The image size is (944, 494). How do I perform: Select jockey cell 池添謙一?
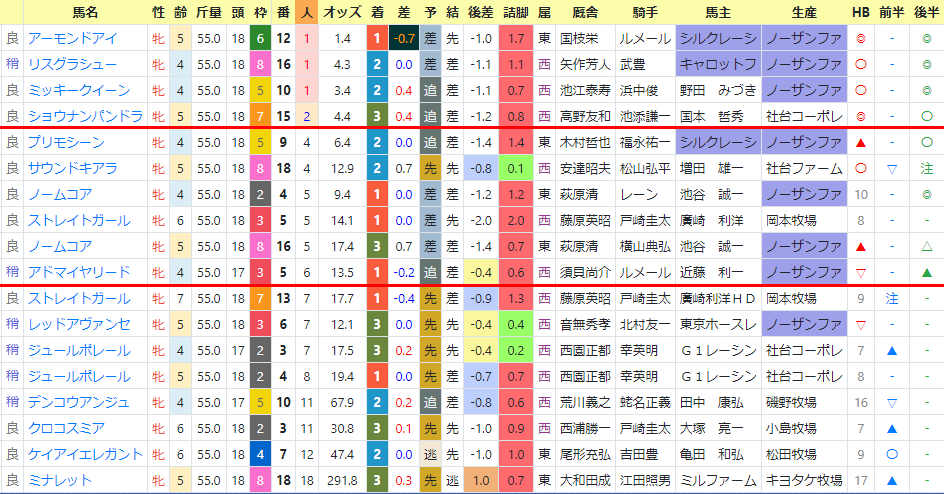[x=645, y=116]
